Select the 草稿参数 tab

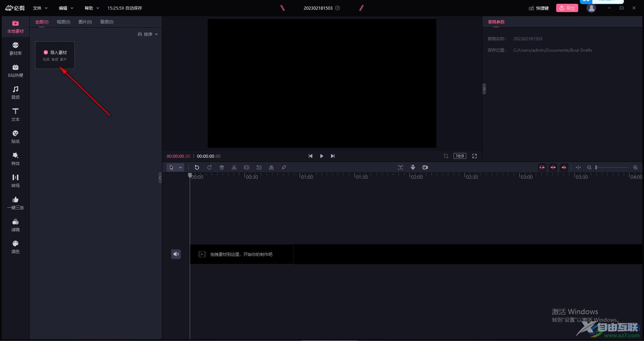(496, 22)
